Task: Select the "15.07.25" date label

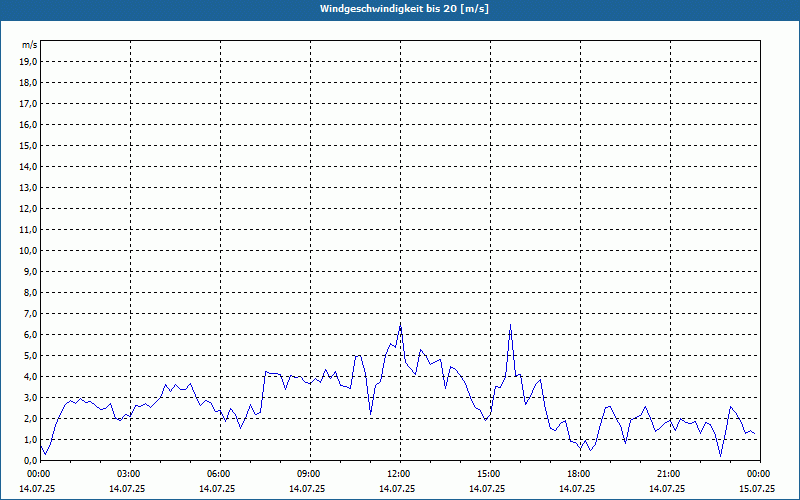Action: click(x=757, y=488)
